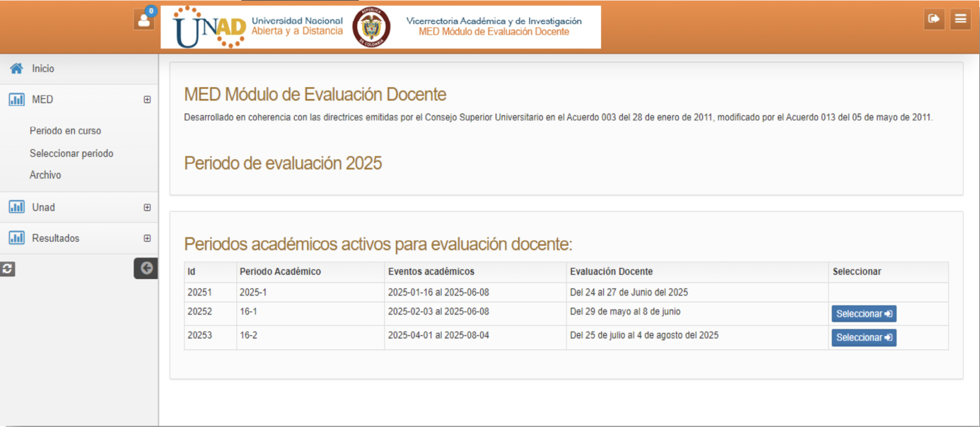Expand the Resultados menu section
Viewport: 980px width, 427px height.
click(147, 238)
